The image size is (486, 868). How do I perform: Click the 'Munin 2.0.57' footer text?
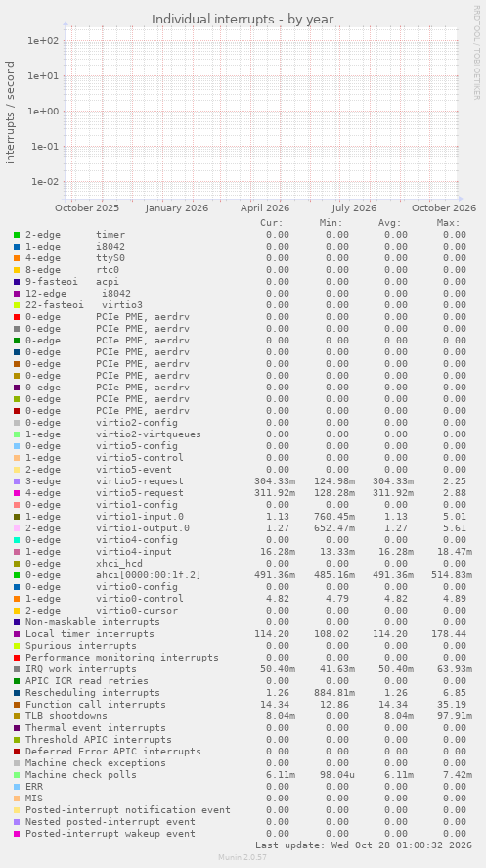point(243,857)
